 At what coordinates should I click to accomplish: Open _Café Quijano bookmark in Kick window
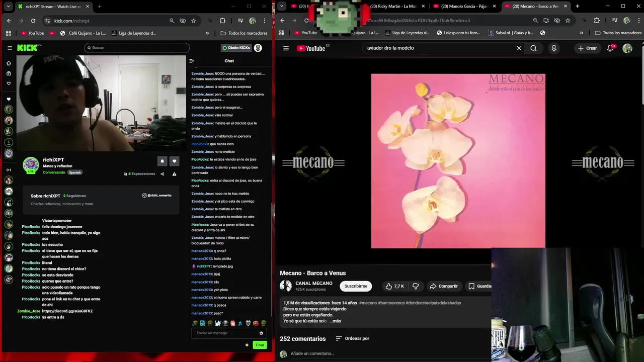click(x=83, y=33)
